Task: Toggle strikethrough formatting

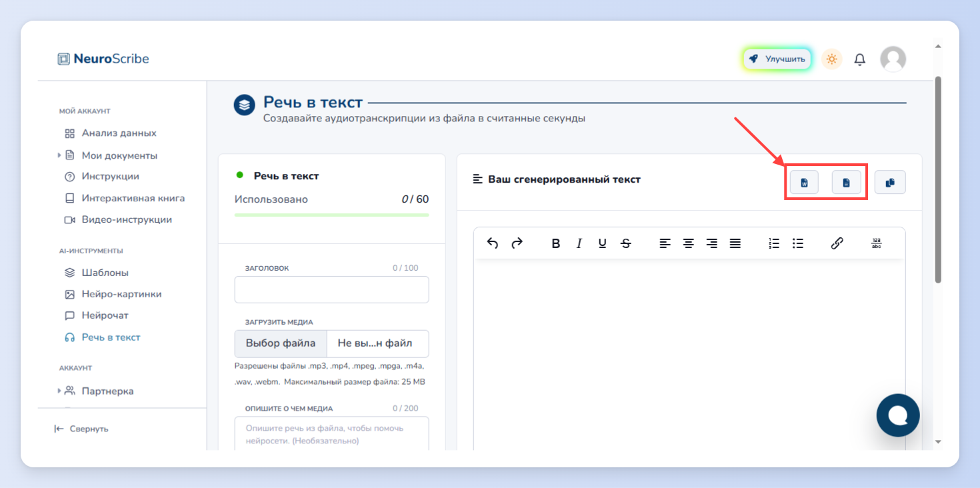Action: click(x=625, y=243)
